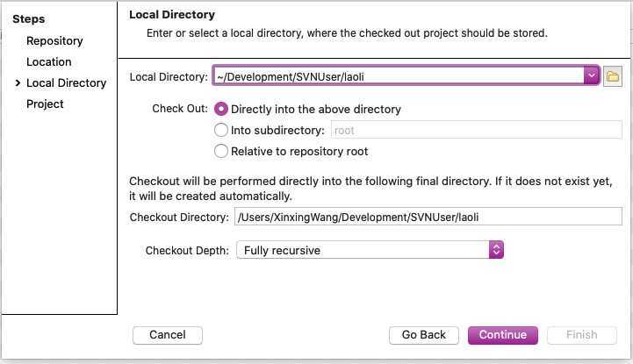This screenshot has height=364, width=633.
Task: Click the disabled Finish button
Action: [x=582, y=335]
